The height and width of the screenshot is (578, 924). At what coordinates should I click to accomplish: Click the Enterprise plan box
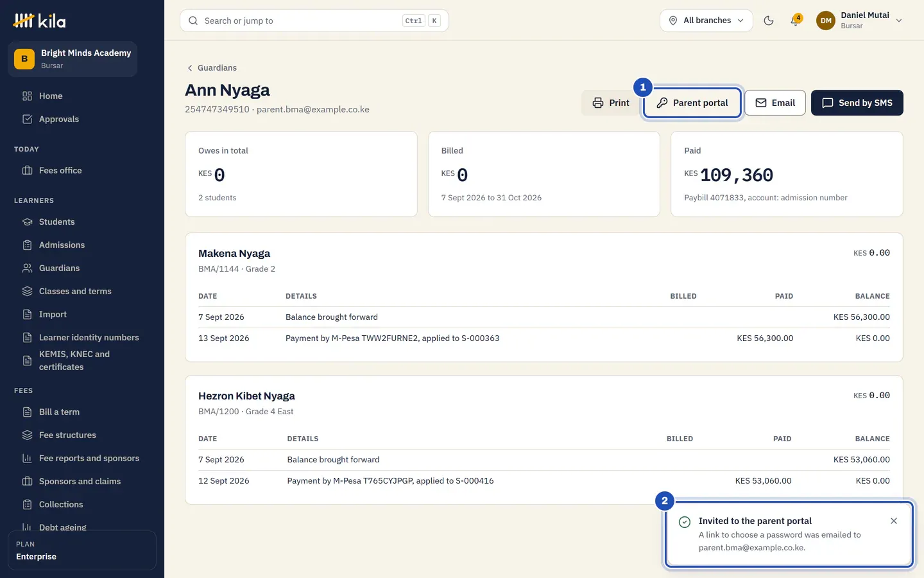click(82, 550)
